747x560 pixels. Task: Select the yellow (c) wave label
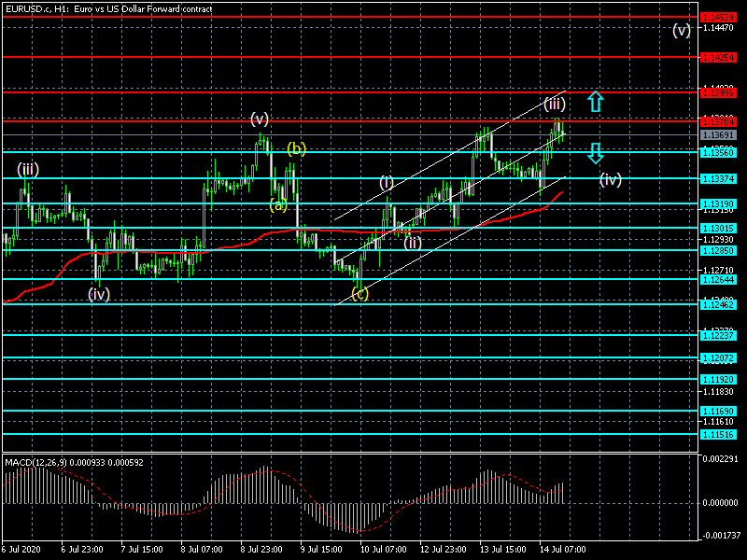pyautogui.click(x=359, y=293)
